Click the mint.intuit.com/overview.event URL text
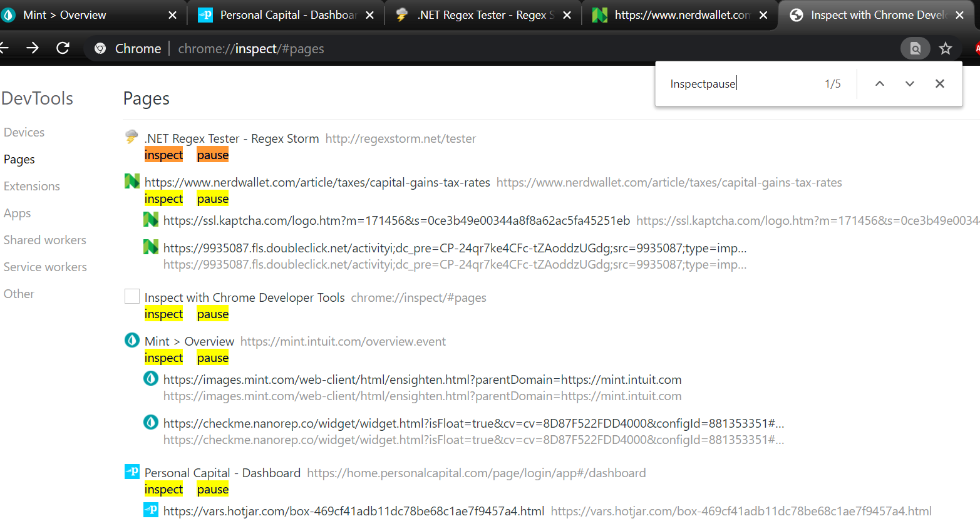The width and height of the screenshot is (980, 531). (343, 341)
